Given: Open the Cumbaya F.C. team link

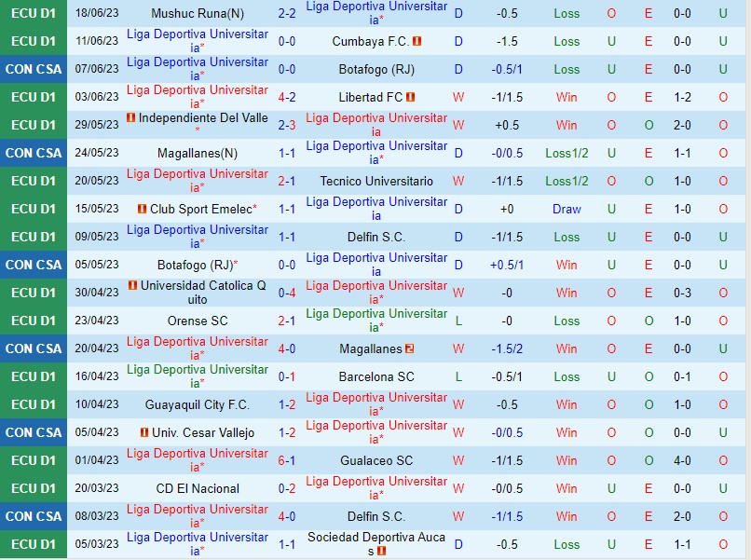Looking at the screenshot, I should 370,41.
